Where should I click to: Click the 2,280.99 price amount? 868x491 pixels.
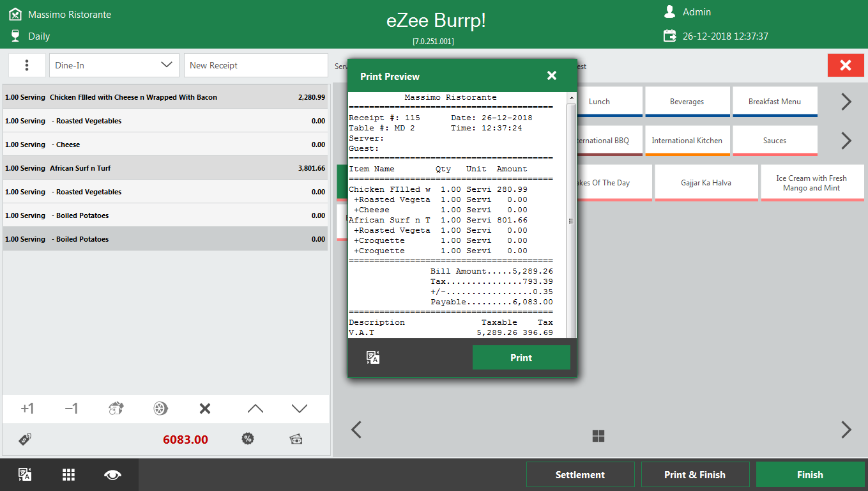[311, 97]
